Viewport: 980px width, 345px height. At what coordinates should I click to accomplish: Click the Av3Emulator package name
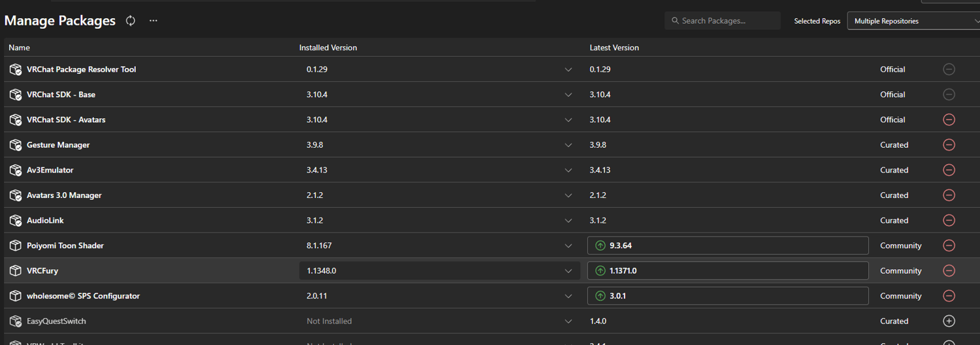click(x=50, y=170)
